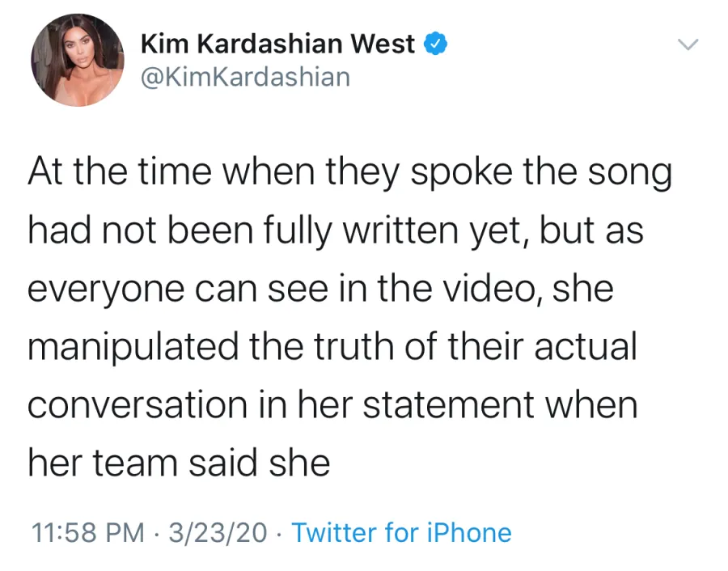Click the 11:58 PM timestamp
This screenshot has width=728, height=571.
(x=83, y=533)
